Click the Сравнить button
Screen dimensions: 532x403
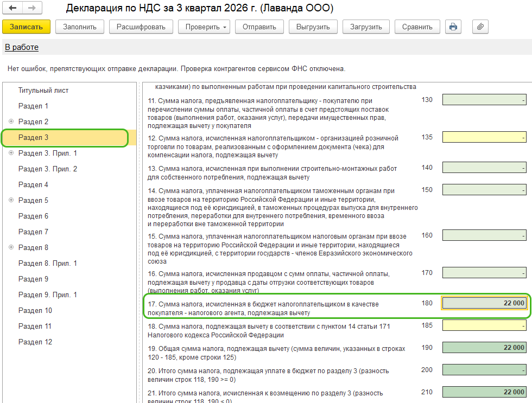(x=417, y=27)
